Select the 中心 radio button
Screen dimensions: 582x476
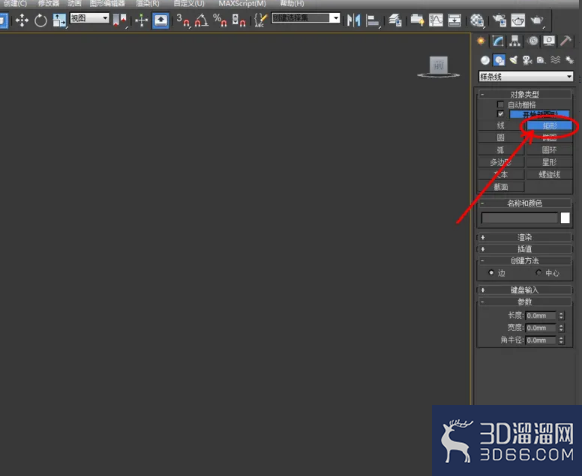pyautogui.click(x=539, y=273)
